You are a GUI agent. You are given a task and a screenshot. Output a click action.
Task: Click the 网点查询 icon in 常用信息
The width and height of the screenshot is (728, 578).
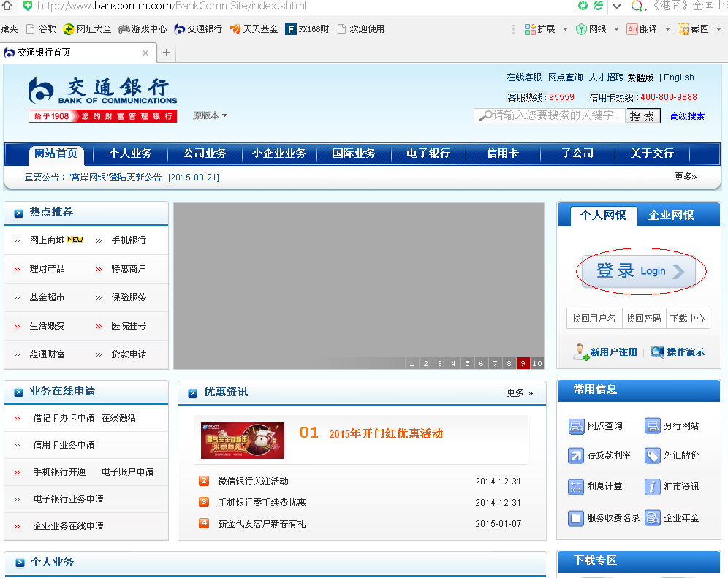(x=576, y=426)
